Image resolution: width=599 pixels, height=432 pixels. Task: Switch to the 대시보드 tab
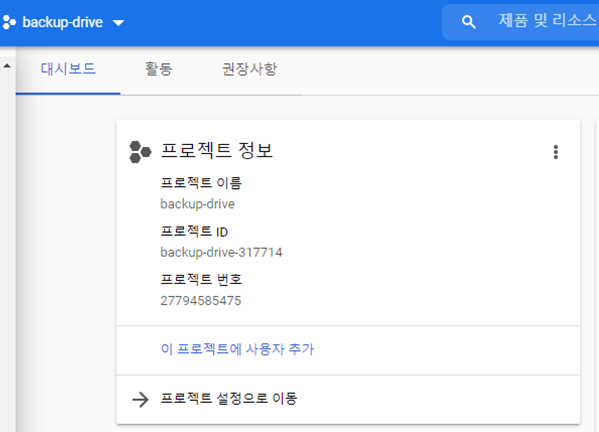[68, 69]
